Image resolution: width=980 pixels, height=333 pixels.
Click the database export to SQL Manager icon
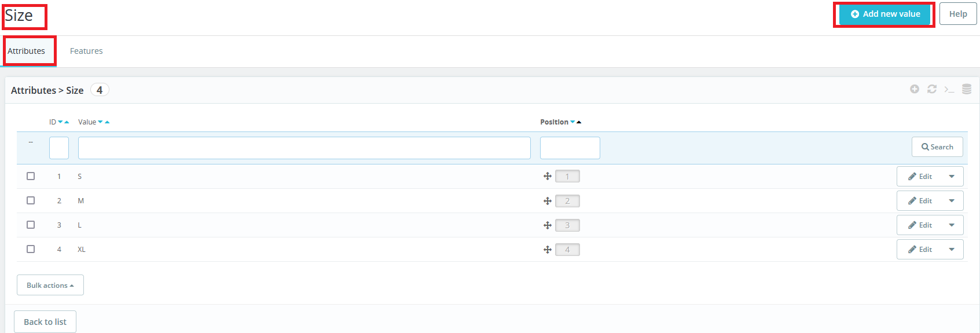(967, 89)
